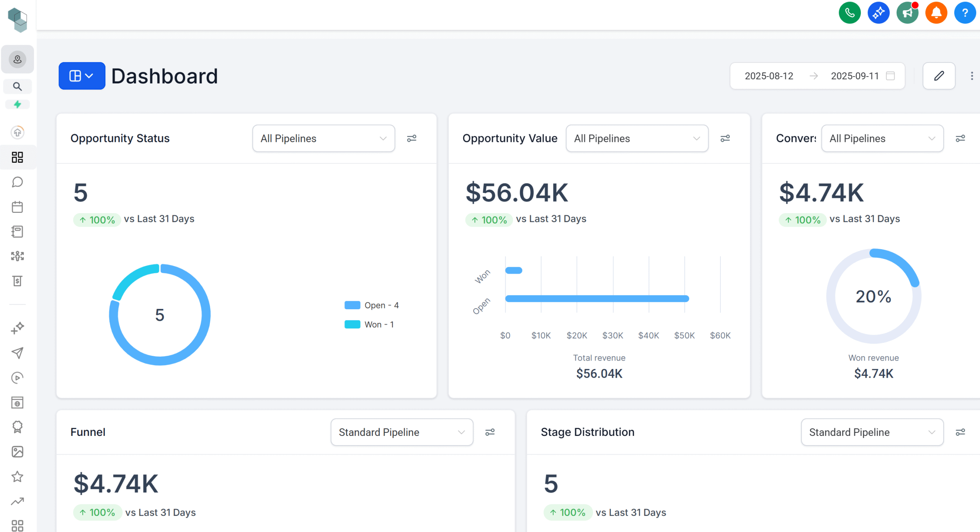Image resolution: width=980 pixels, height=532 pixels.
Task: Open the paper plane marketing icon
Action: 17,352
